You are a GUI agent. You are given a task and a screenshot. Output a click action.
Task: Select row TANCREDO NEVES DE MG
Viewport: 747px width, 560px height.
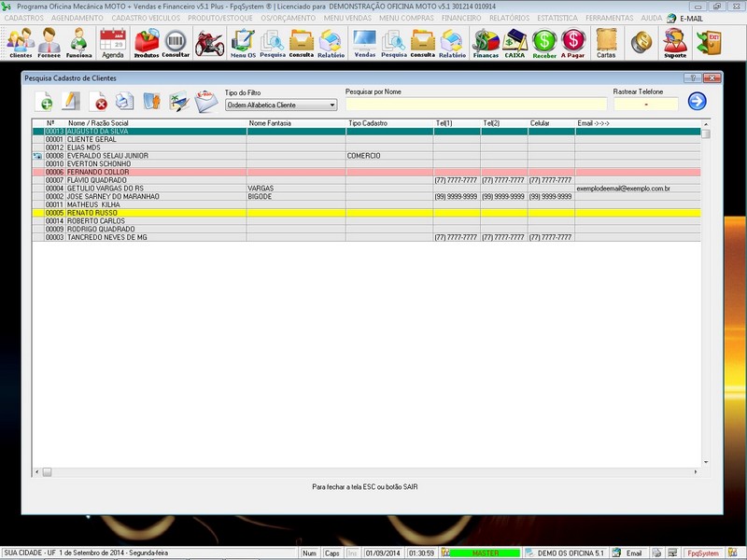pyautogui.click(x=366, y=237)
